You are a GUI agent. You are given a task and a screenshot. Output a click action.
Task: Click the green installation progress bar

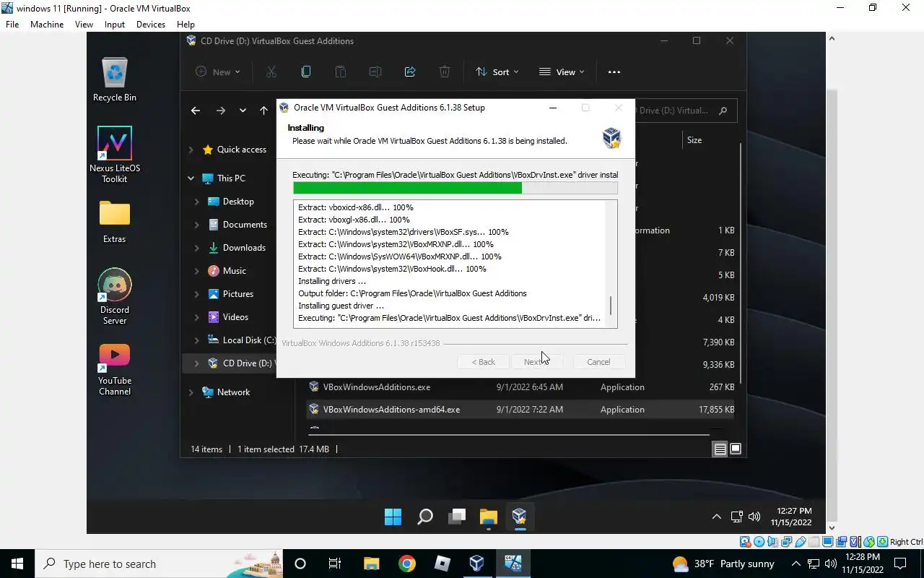pyautogui.click(x=455, y=188)
